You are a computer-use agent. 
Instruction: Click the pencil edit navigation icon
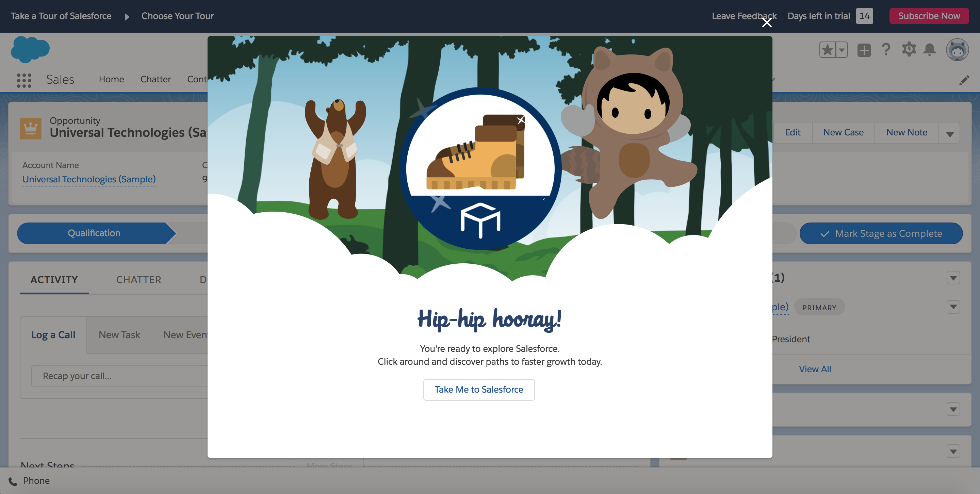tap(964, 80)
